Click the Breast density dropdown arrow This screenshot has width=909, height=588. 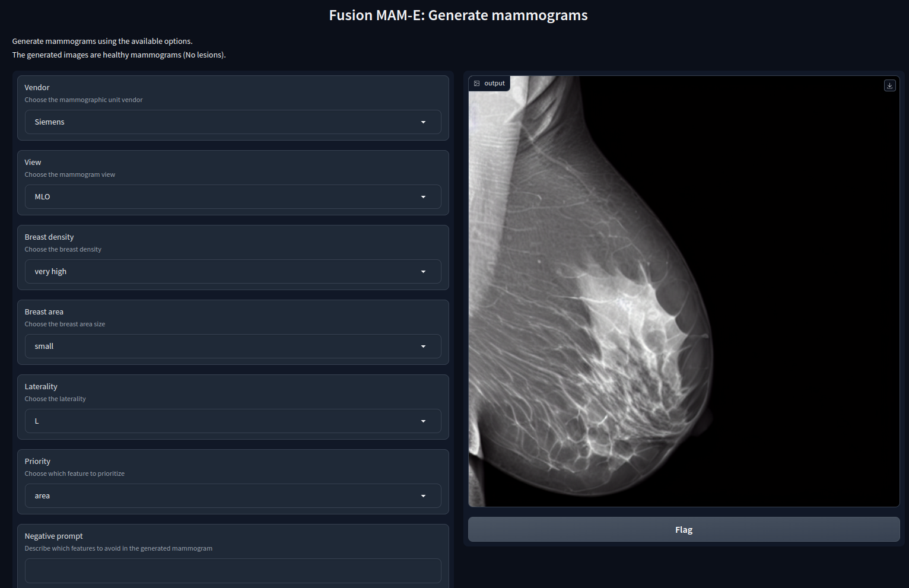(423, 272)
